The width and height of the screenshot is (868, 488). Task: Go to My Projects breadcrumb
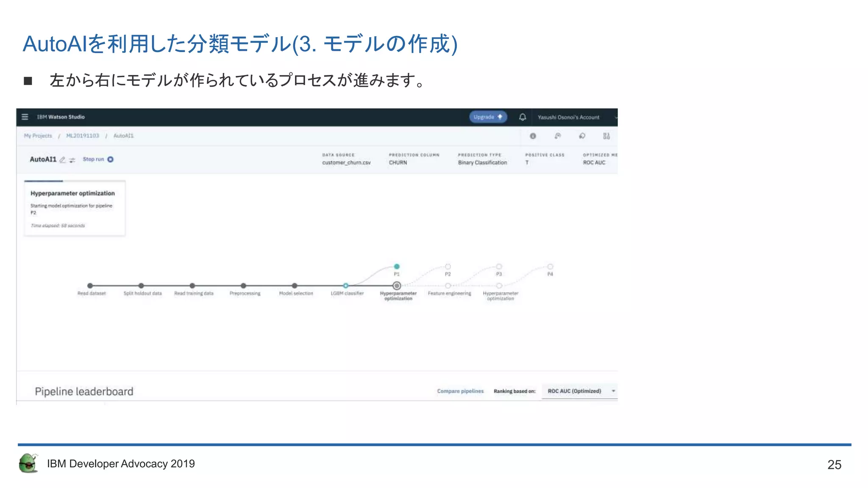tap(38, 136)
